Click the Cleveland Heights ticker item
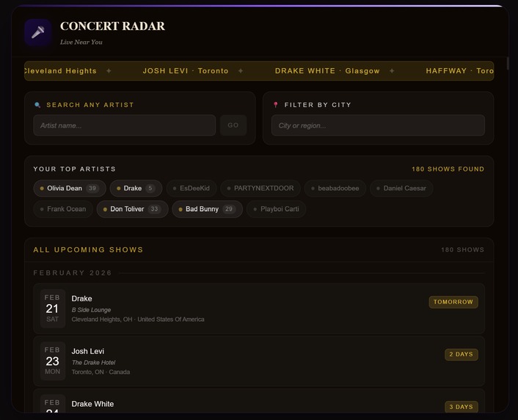Viewport: 518px width, 420px height. [60, 71]
